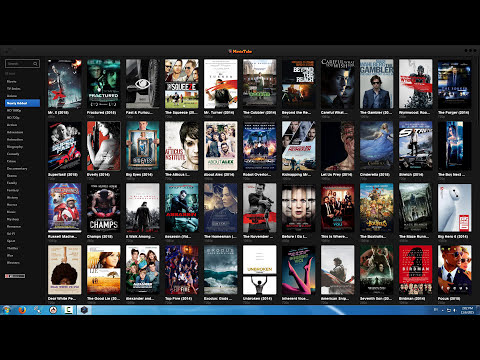
Task: Select the History genre
Action: (x=13, y=198)
